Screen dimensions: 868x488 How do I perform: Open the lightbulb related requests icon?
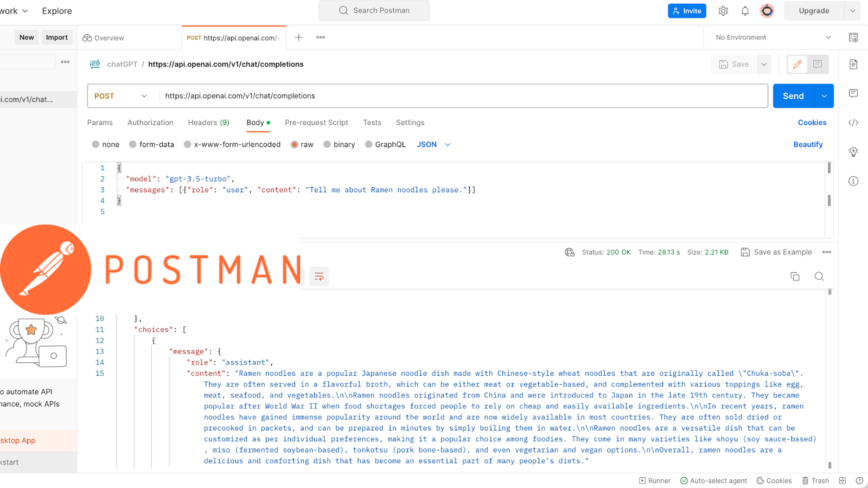(853, 152)
